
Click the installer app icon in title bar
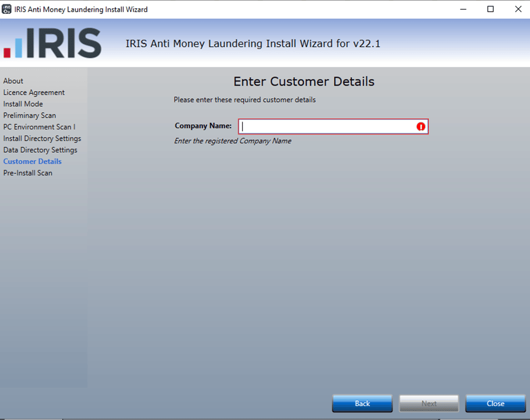coord(6,9)
